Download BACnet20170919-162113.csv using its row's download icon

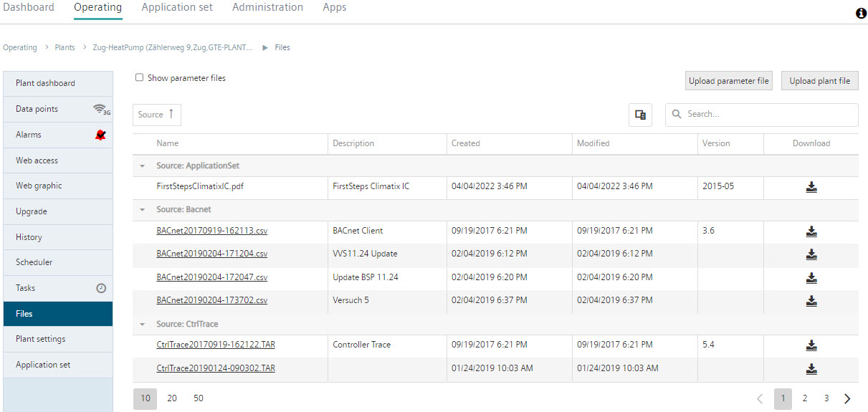pos(811,231)
